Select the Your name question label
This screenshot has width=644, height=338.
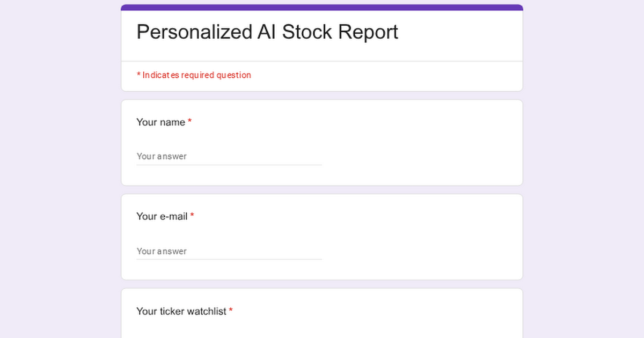pos(160,122)
